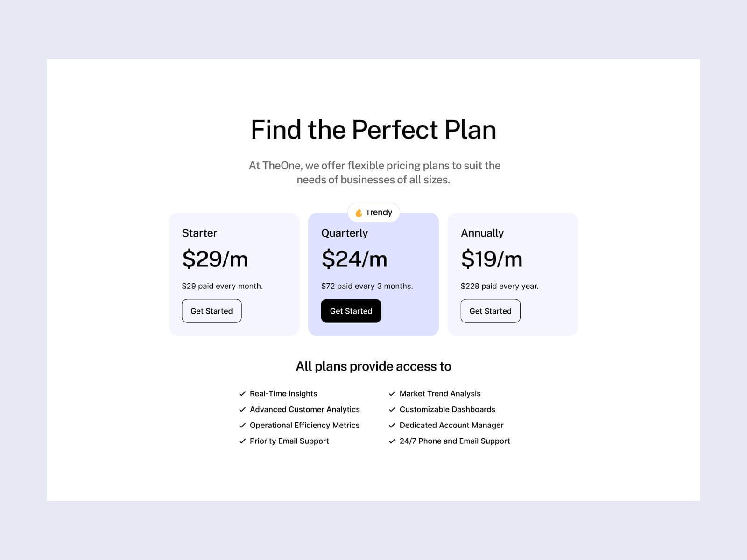This screenshot has height=560, width=747.
Task: Click the All plans provide access to heading
Action: point(373,366)
